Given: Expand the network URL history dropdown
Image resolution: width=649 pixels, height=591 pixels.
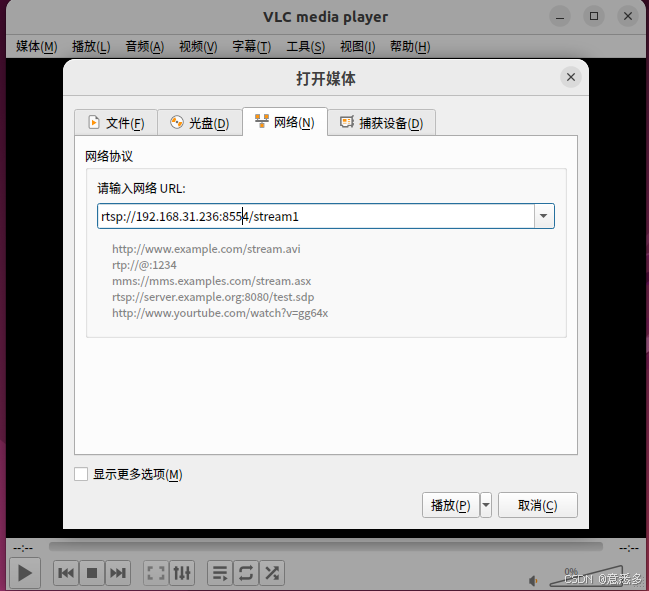Looking at the screenshot, I should [543, 216].
